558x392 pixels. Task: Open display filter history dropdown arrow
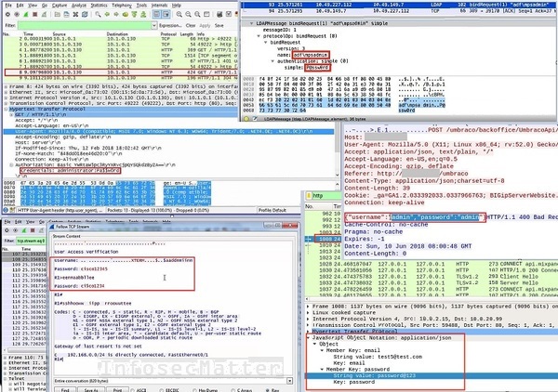tap(153, 26)
